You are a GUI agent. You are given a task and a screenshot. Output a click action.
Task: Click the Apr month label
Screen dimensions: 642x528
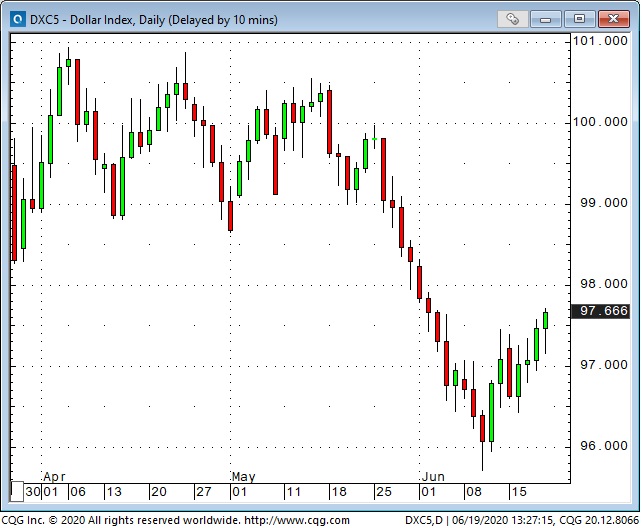click(54, 477)
